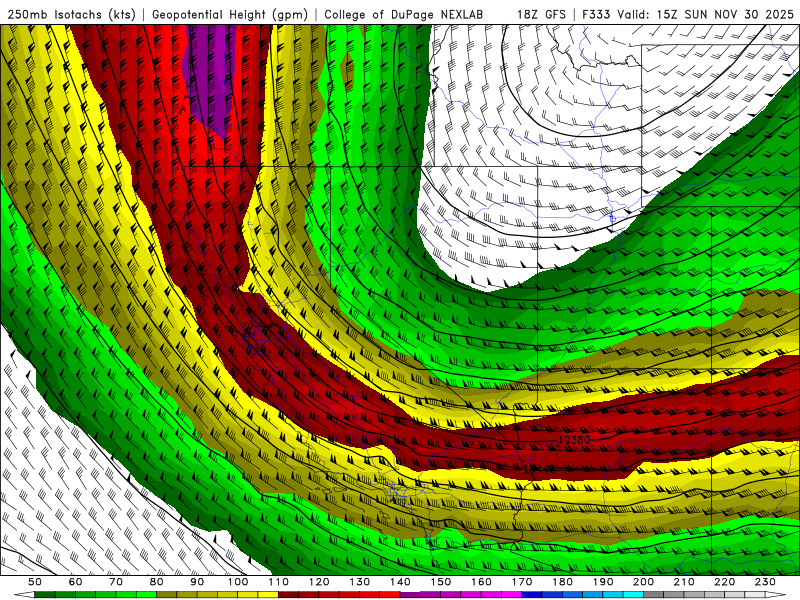
Task: Select the purple swatch just after 140
Action: pyautogui.click(x=410, y=595)
